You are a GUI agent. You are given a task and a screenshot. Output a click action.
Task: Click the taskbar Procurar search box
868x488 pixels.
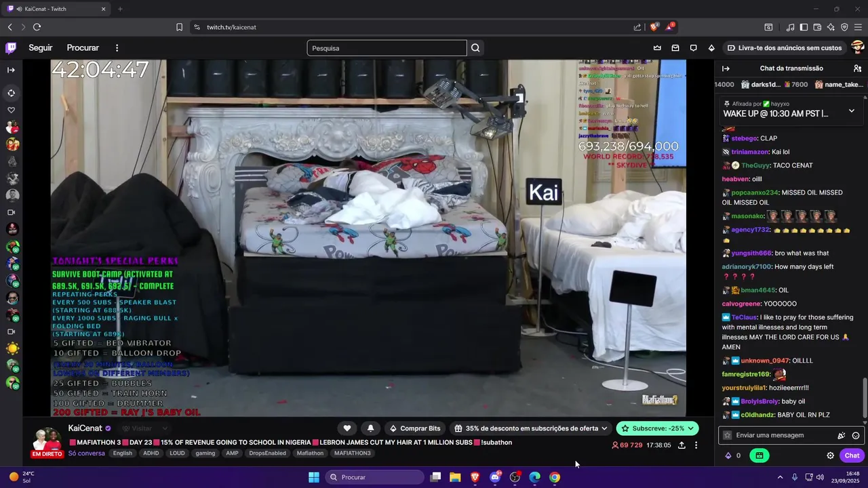[x=374, y=477]
